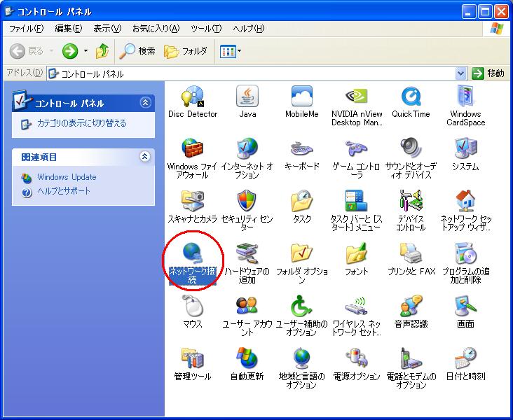The image size is (513, 420).
Task: Collapse the 関連項目 side panel
Action: click(145, 157)
